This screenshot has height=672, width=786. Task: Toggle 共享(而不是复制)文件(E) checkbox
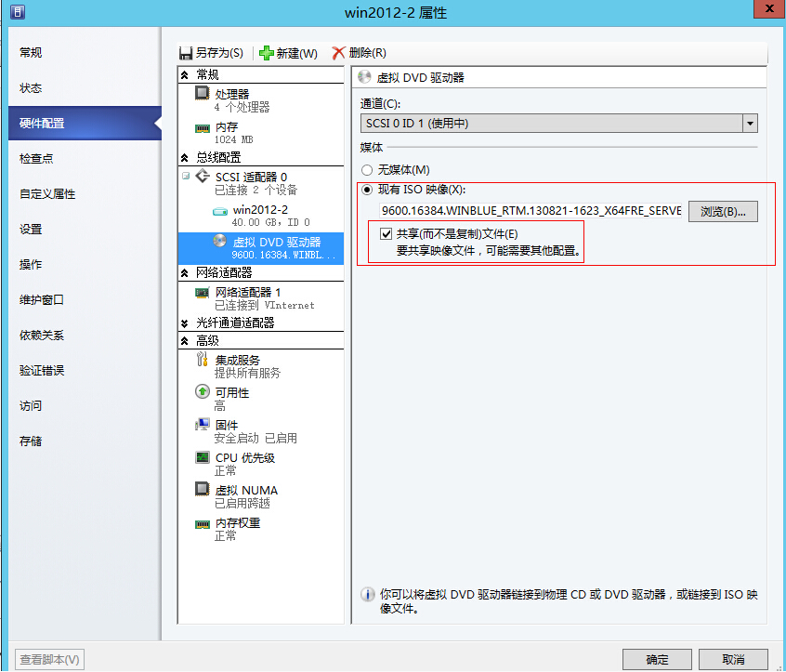(386, 233)
